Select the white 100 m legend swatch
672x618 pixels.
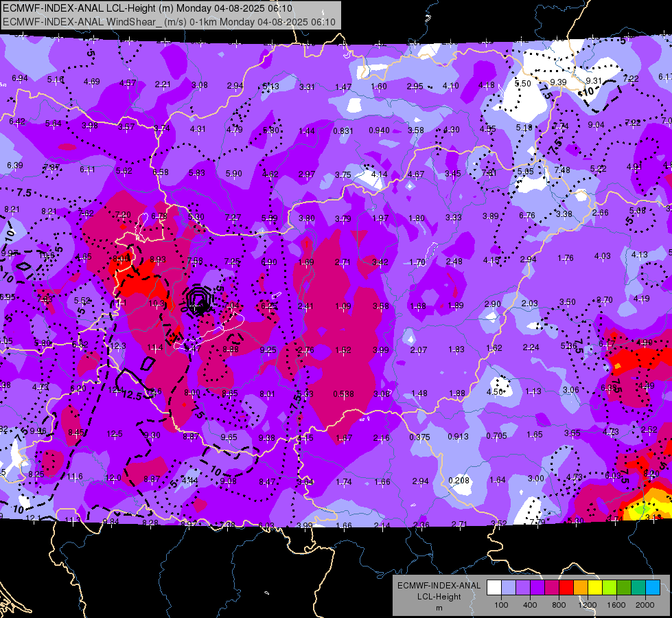[x=494, y=588]
